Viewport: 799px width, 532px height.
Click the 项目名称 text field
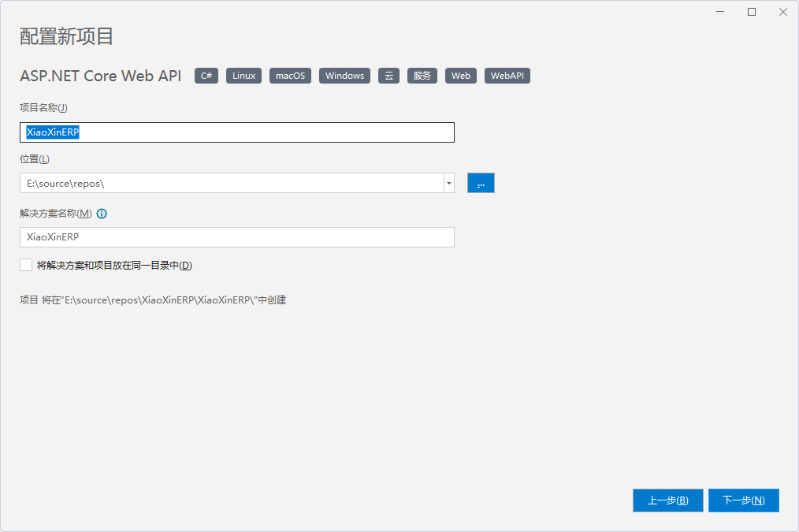pyautogui.click(x=236, y=132)
